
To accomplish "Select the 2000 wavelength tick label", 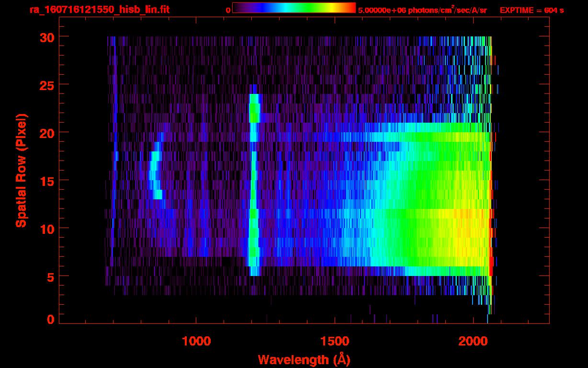I will click(x=473, y=341).
